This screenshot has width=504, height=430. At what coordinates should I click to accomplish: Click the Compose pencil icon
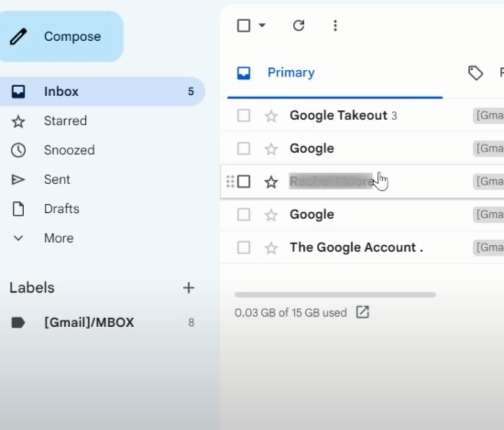(x=18, y=36)
